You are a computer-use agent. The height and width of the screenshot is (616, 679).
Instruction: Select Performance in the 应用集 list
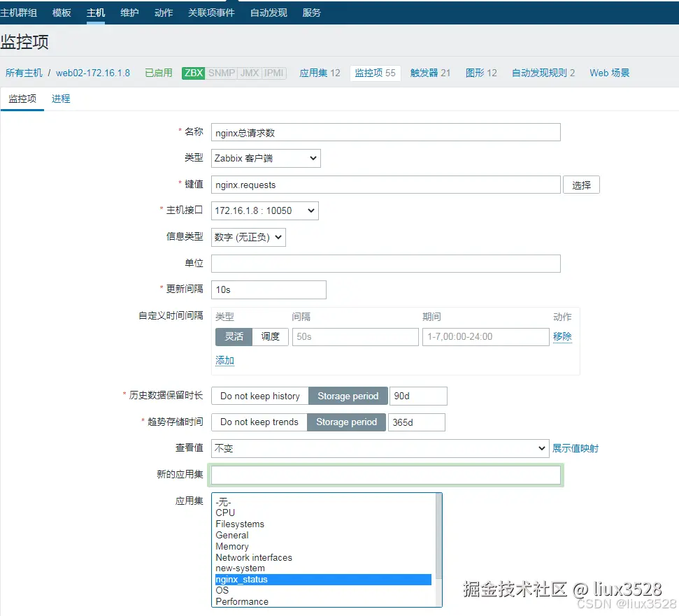tap(324, 602)
